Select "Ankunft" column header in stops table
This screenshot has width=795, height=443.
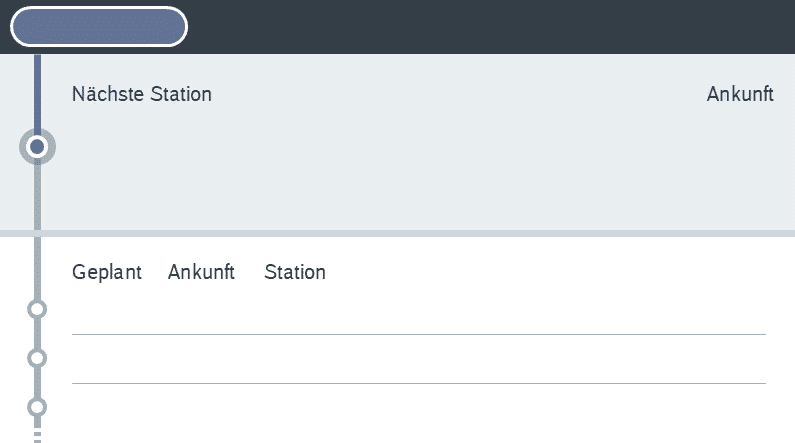(x=201, y=272)
